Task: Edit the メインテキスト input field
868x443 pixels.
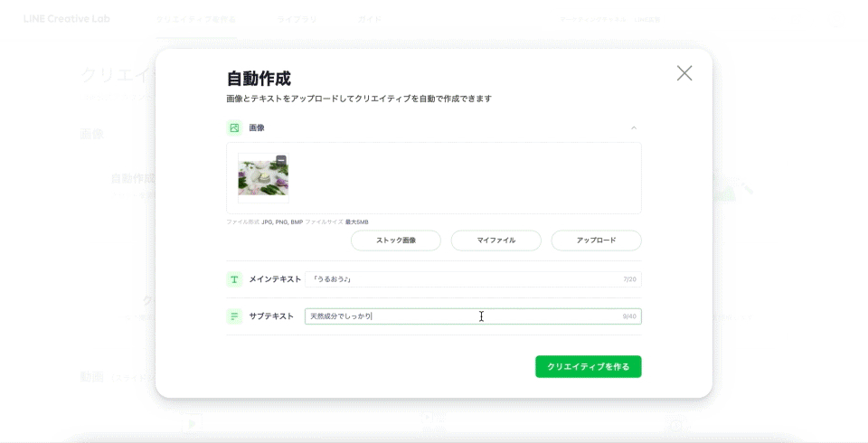Action: point(473,279)
